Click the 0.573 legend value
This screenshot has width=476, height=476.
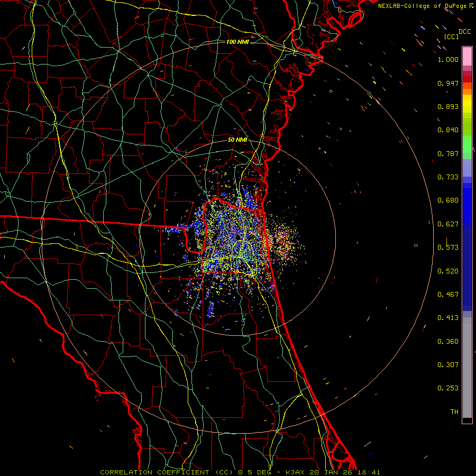click(448, 248)
